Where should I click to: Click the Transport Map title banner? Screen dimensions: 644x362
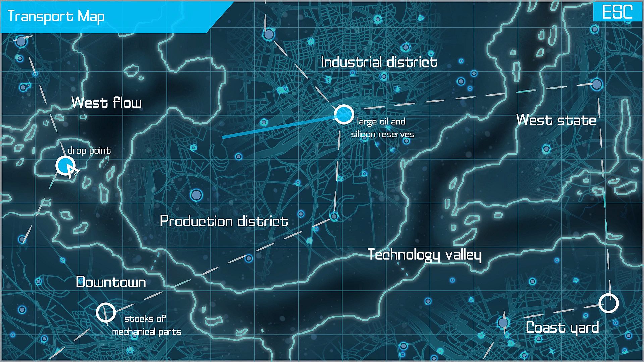(56, 16)
